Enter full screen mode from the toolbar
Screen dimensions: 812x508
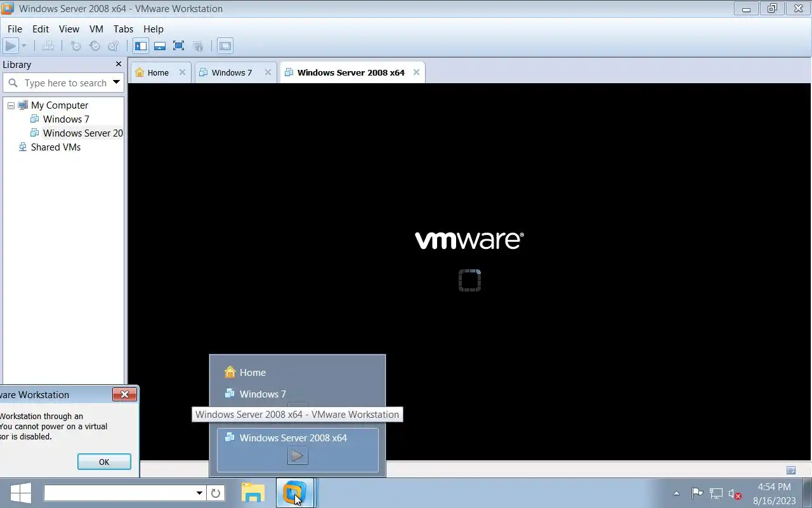(179, 46)
